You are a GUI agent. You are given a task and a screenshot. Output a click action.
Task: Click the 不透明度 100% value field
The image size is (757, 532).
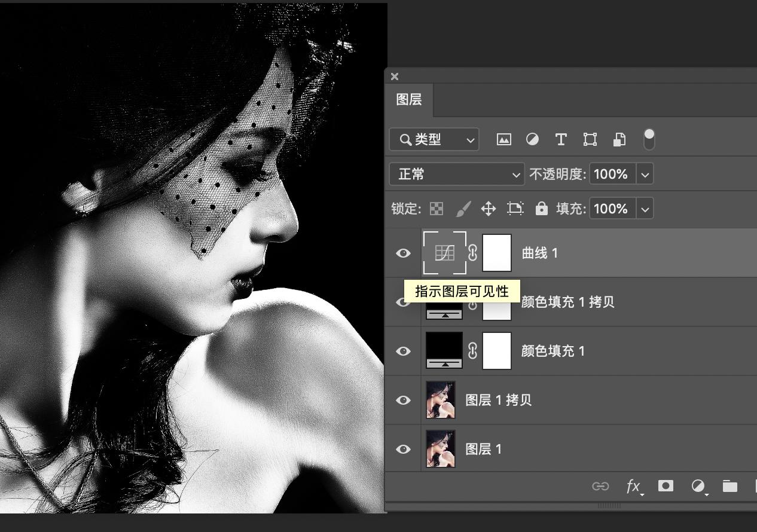tap(613, 175)
